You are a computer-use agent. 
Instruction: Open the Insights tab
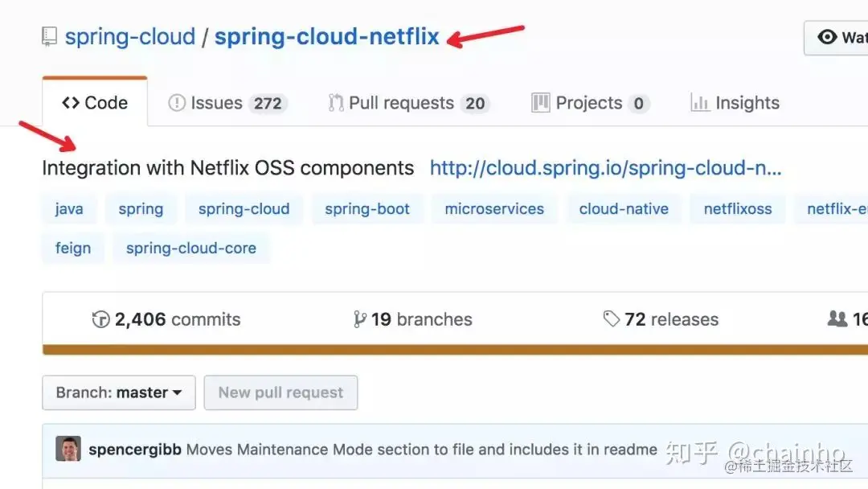[735, 103]
